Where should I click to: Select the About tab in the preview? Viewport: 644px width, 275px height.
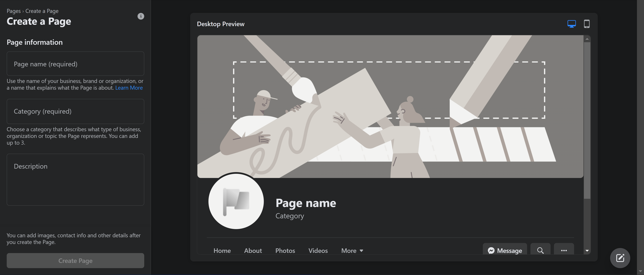[x=253, y=251]
